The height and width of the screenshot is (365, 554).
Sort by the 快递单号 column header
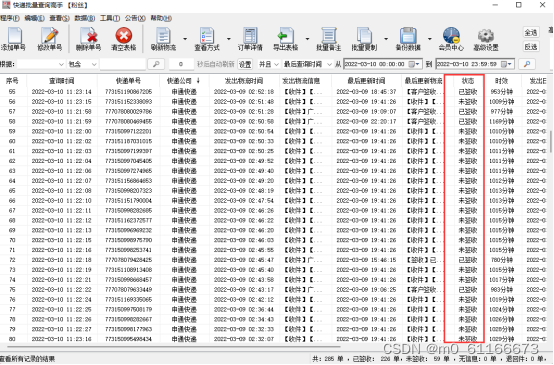tap(128, 81)
